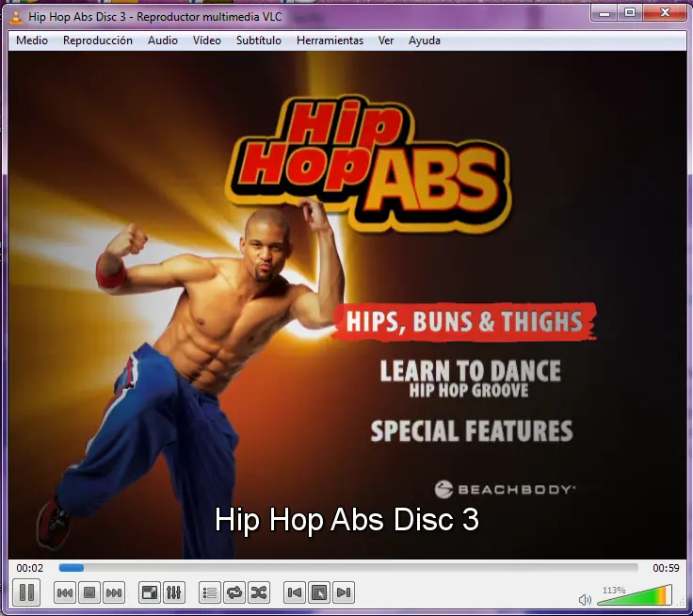Click the VLC cone title bar icon
This screenshot has height=616, width=693.
pos(16,17)
